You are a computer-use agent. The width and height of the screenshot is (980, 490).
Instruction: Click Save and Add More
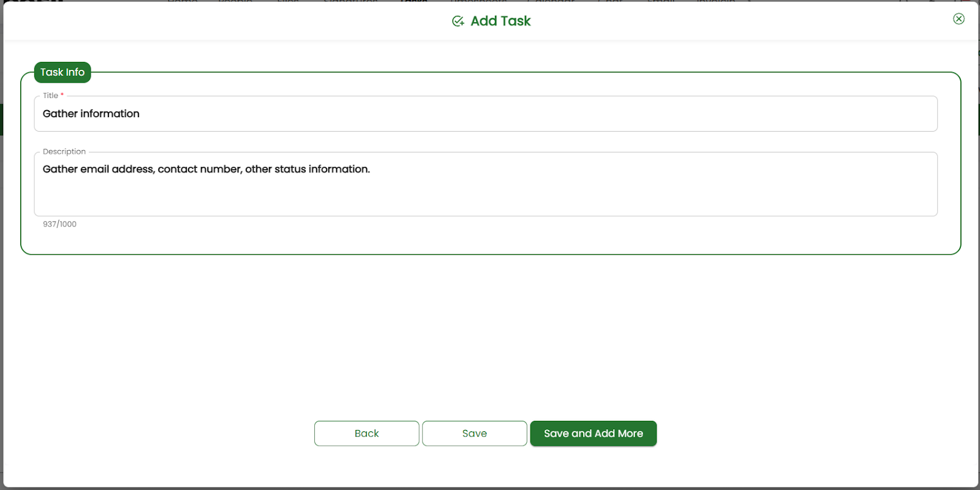(593, 434)
